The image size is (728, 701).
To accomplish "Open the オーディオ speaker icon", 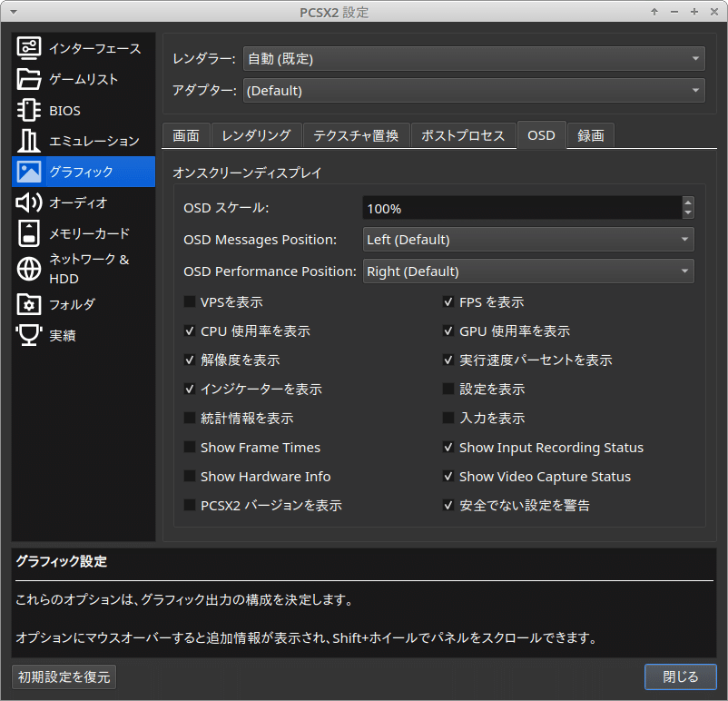I will [x=29, y=202].
